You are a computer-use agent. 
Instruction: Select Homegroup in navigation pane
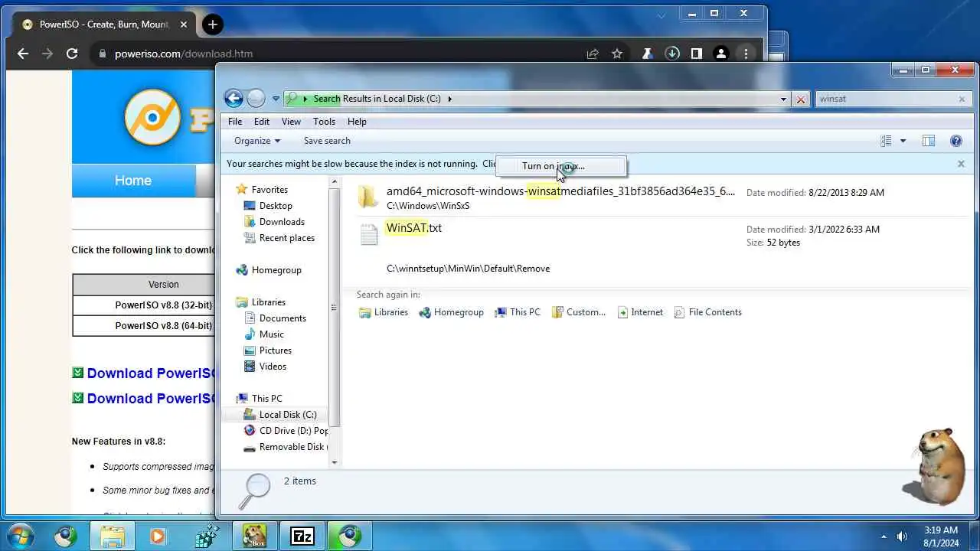[x=276, y=270]
